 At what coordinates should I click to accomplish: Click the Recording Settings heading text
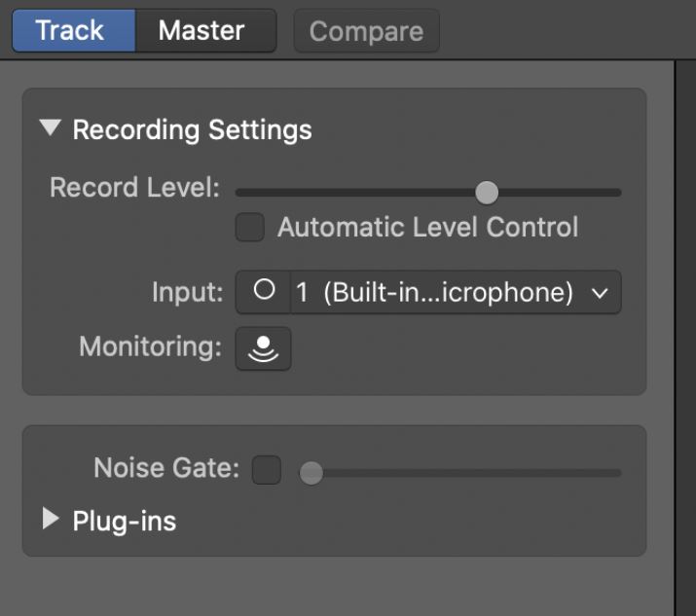(192, 130)
